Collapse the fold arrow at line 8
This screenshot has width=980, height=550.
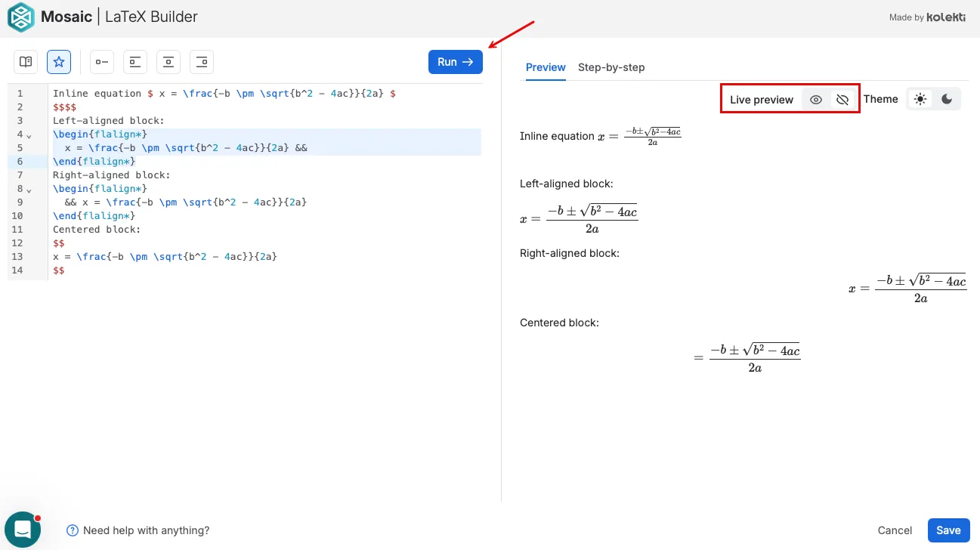(29, 190)
